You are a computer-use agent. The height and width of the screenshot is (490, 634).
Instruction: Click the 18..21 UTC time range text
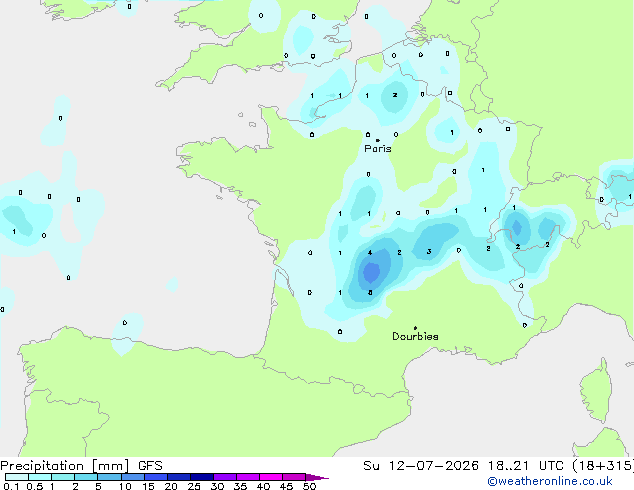[x=525, y=466]
